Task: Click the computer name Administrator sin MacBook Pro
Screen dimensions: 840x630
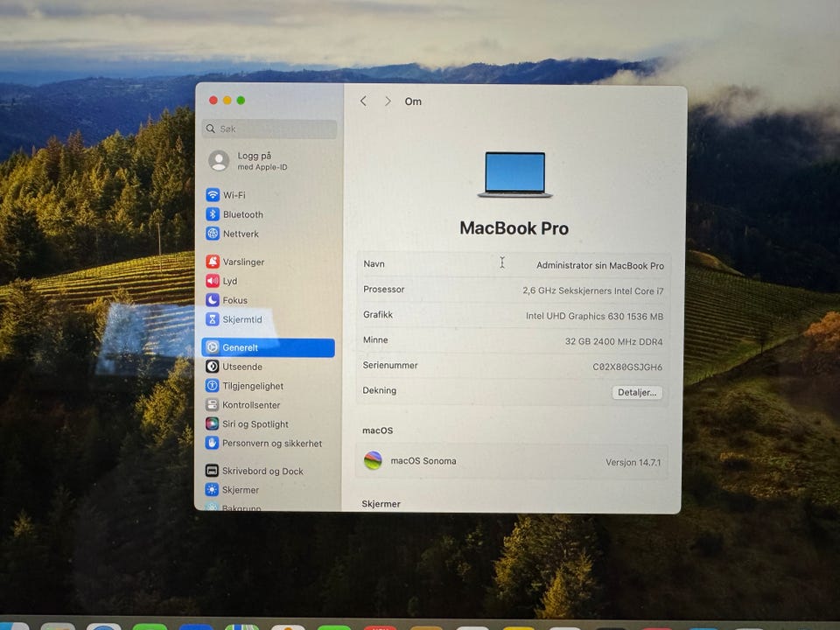Action: 600,266
